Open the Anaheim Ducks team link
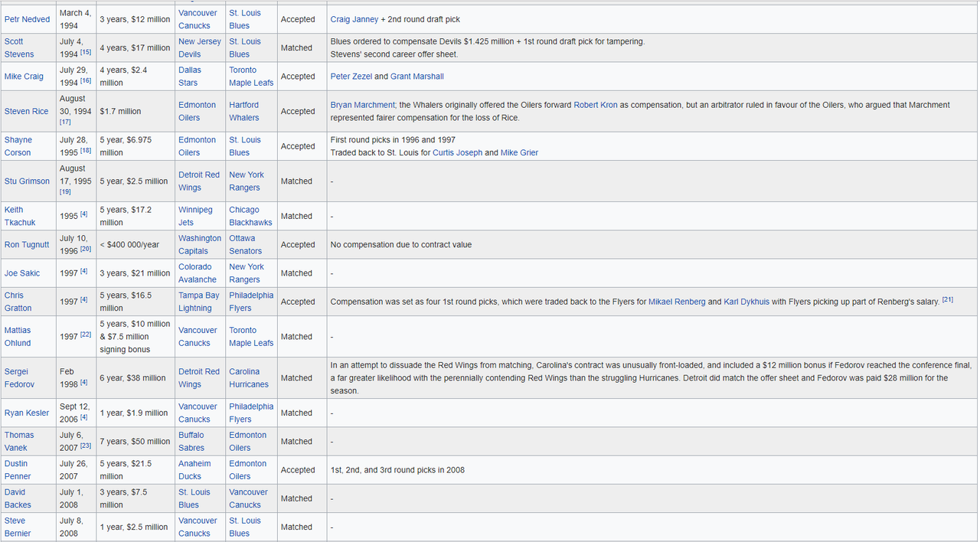 coord(194,470)
